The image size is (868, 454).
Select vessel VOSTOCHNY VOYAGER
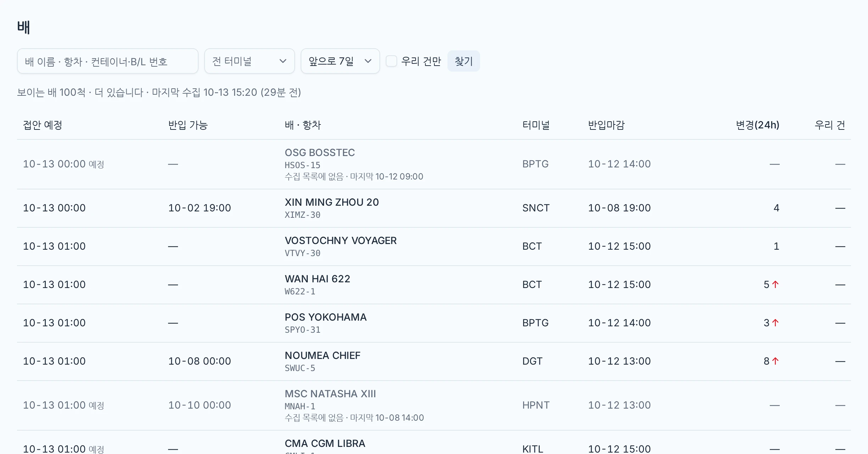[341, 240]
